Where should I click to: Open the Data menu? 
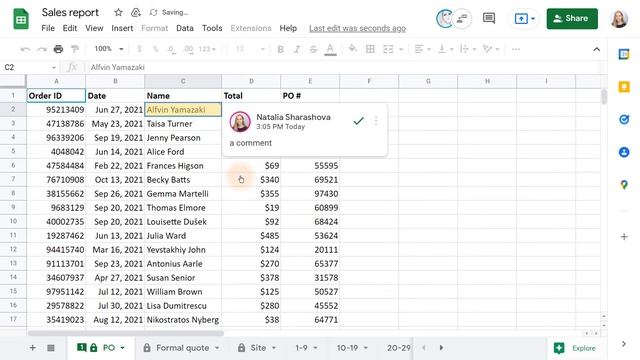click(x=185, y=28)
